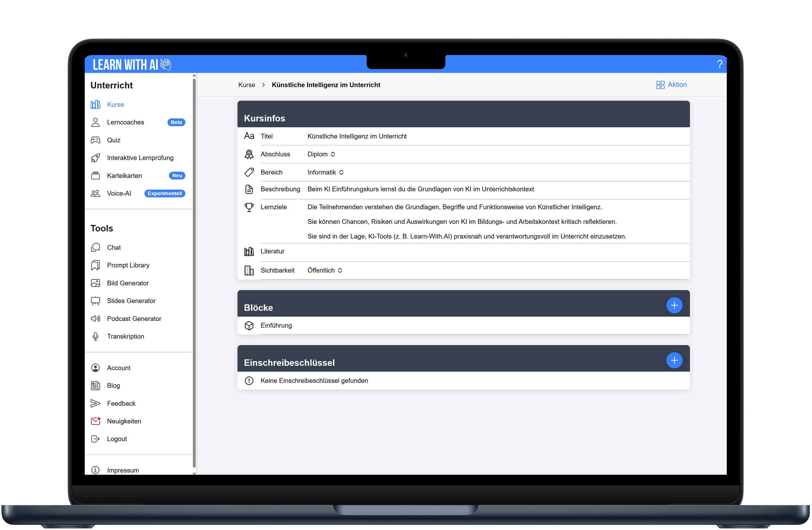
Task: Navigate back via Kurse breadcrumb
Action: (246, 85)
